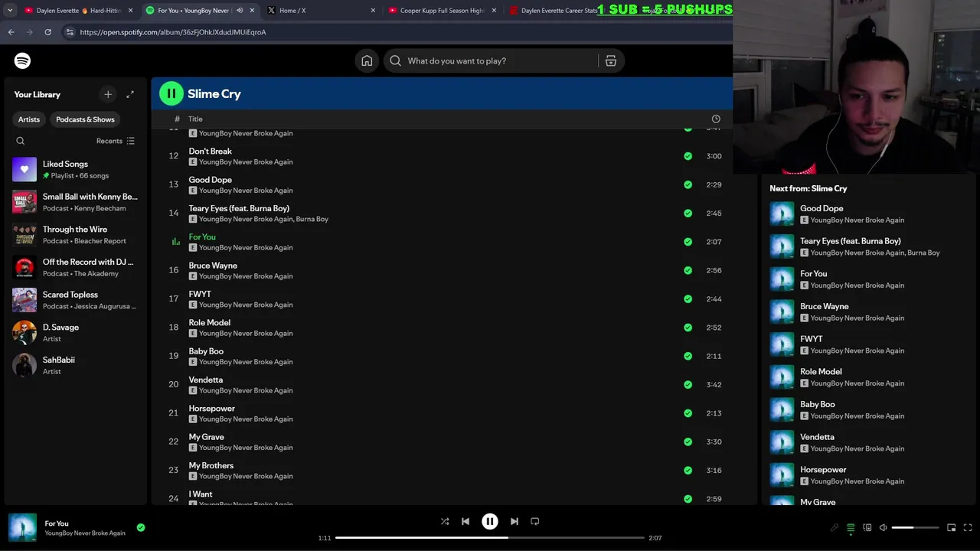The image size is (980, 551).
Task: Toggle saved check on Good Dope row
Action: tap(688, 184)
